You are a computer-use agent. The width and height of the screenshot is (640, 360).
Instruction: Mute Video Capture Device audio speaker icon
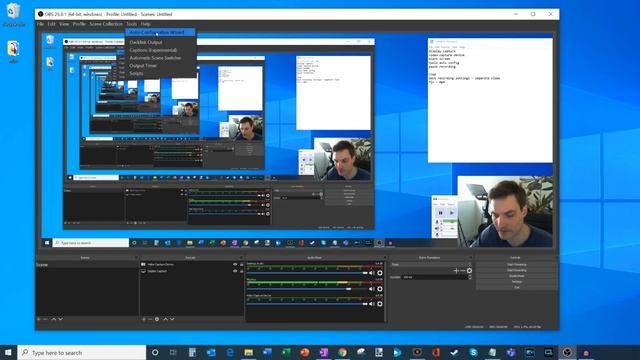point(372,304)
